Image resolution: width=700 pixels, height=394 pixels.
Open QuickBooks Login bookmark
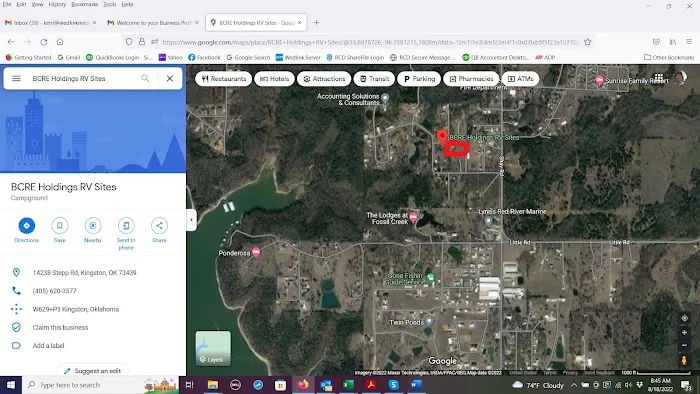pyautogui.click(x=119, y=58)
